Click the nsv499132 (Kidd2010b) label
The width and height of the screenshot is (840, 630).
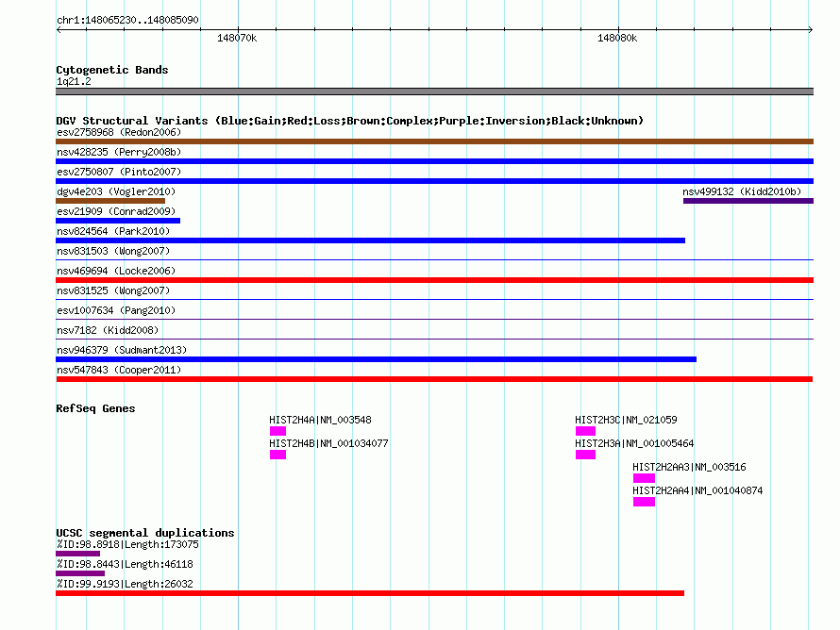pyautogui.click(x=742, y=191)
